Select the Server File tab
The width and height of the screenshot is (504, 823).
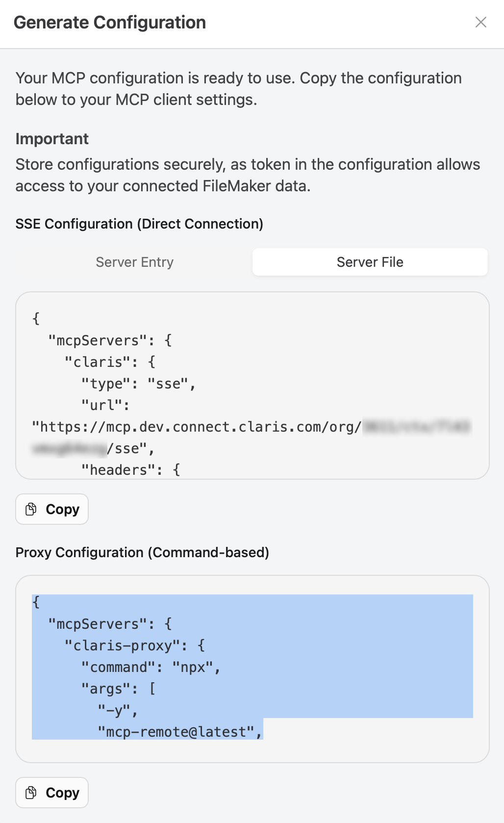click(x=370, y=262)
